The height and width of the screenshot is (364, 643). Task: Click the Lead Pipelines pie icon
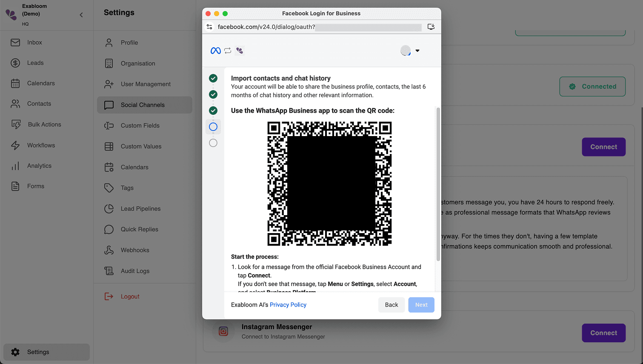[x=109, y=209]
